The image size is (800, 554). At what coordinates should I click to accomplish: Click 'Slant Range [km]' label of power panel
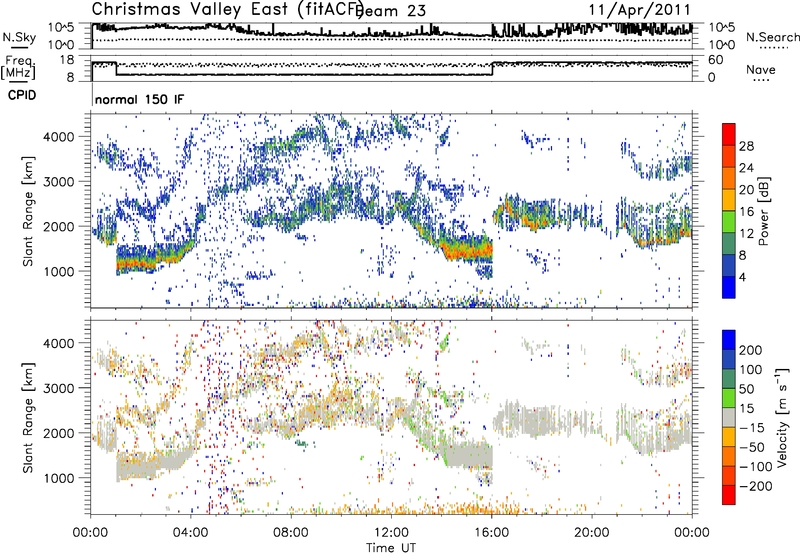pos(28,211)
